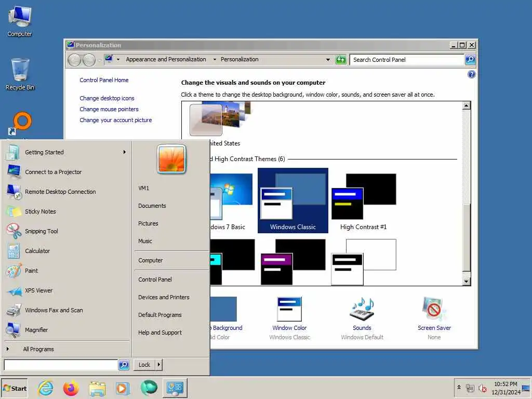
Task: Click Change mouse pointers link
Action: (109, 109)
